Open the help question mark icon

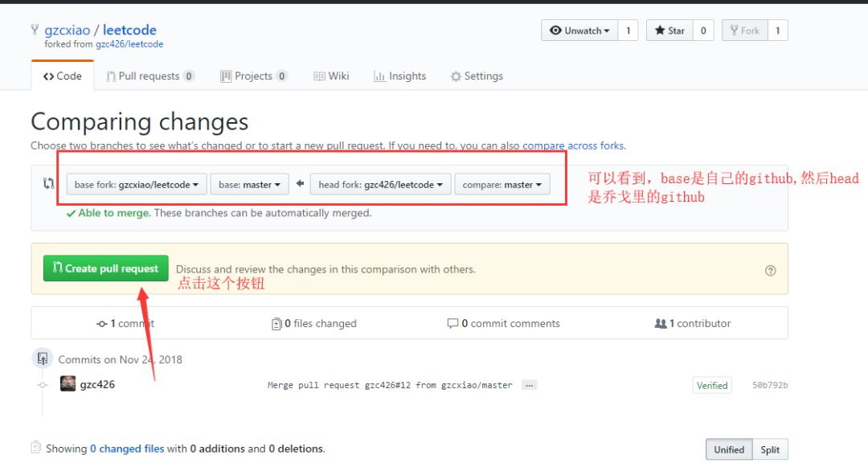770,271
